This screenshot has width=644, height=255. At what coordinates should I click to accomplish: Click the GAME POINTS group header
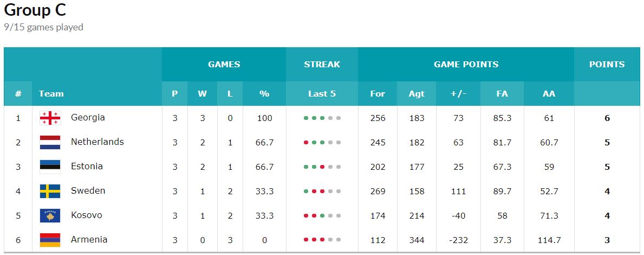pos(466,65)
